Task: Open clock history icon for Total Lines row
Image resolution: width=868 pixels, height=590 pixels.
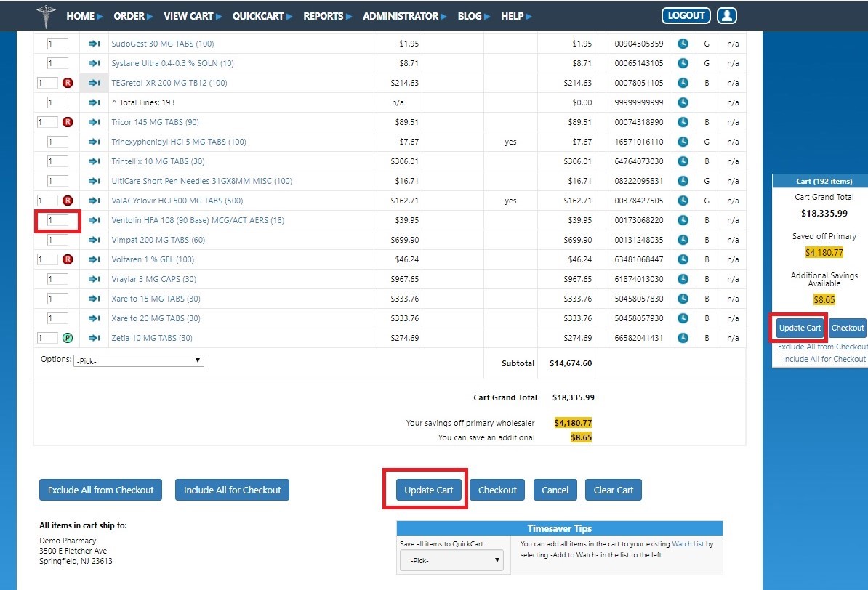Action: point(683,102)
